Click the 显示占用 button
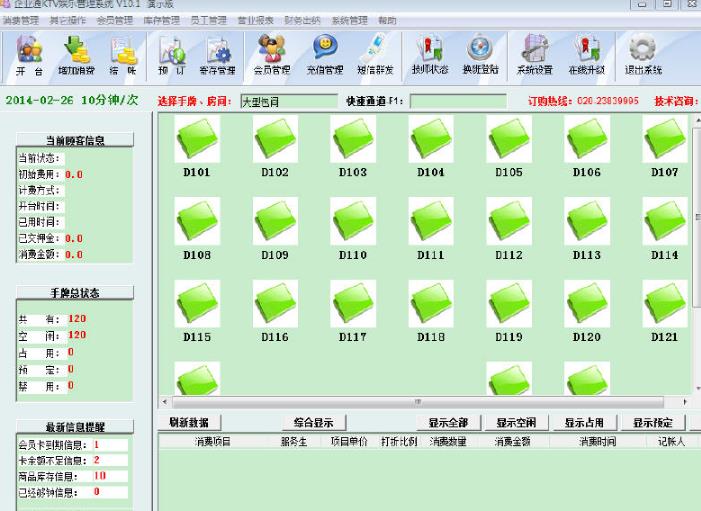Screen dimensions: 701x511 click(584, 422)
